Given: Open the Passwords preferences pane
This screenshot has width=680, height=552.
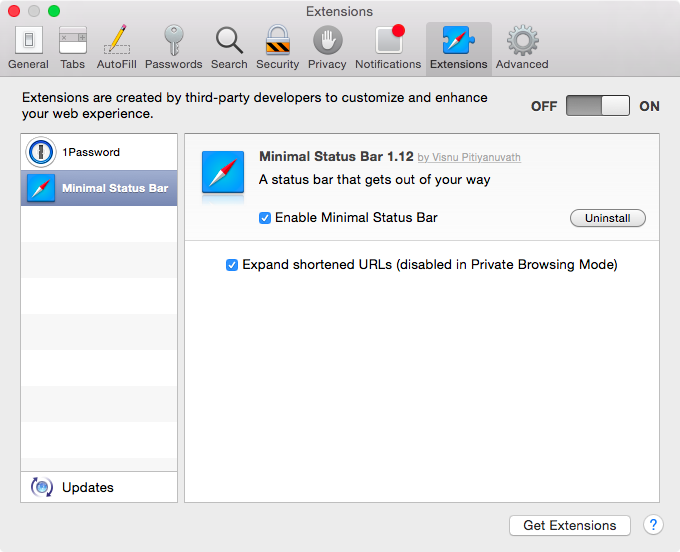Looking at the screenshot, I should [173, 48].
